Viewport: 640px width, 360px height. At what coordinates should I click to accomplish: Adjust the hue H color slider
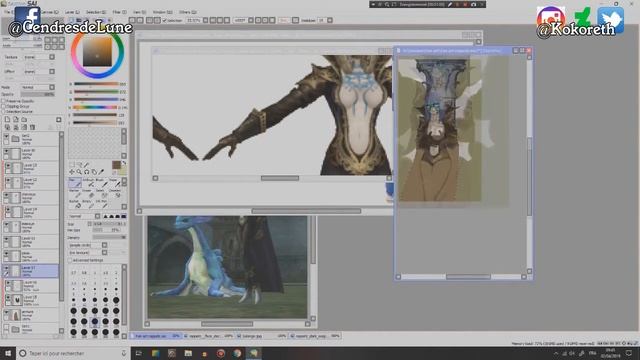coord(96,107)
